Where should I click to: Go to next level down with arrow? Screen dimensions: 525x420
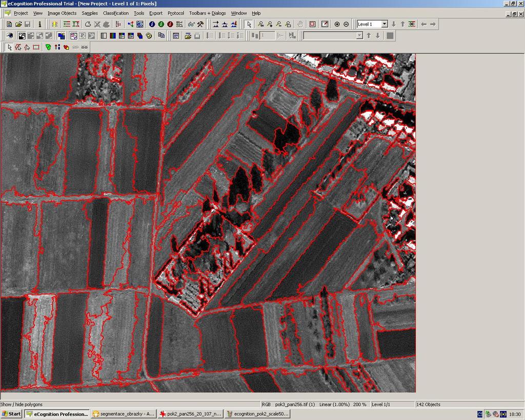coord(394,24)
